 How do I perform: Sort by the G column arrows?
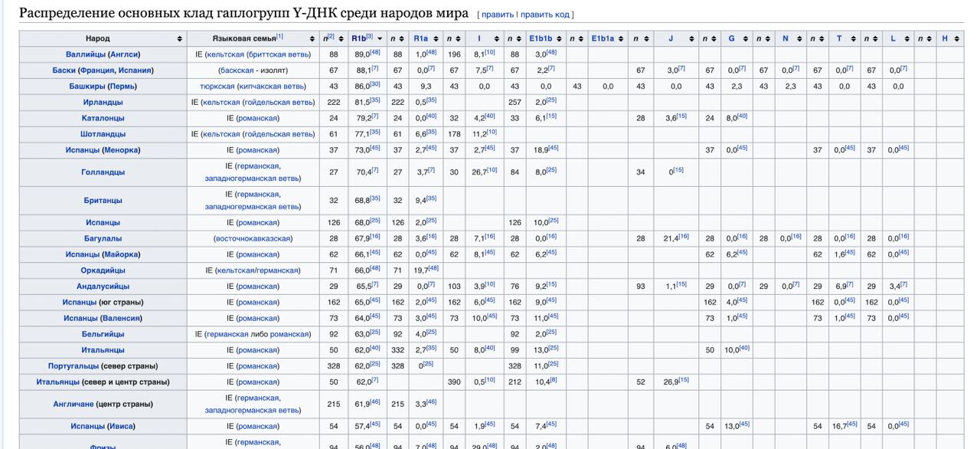click(x=746, y=38)
